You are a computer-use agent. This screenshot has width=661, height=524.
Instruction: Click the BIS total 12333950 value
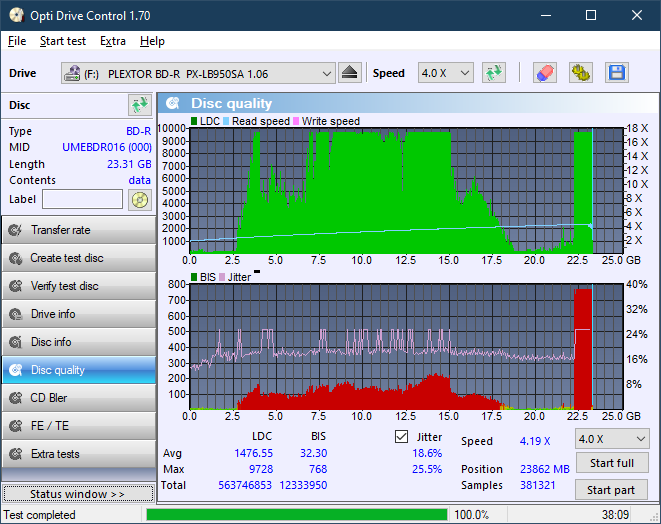point(303,485)
